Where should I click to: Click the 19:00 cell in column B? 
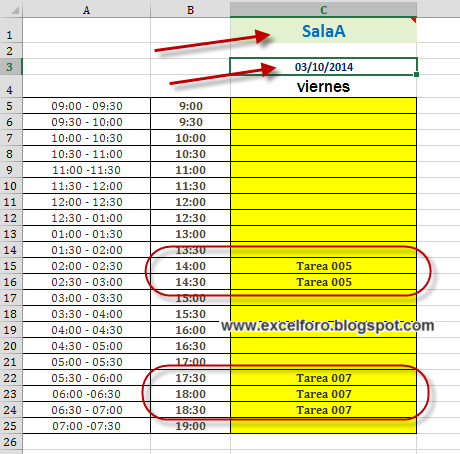[190, 426]
